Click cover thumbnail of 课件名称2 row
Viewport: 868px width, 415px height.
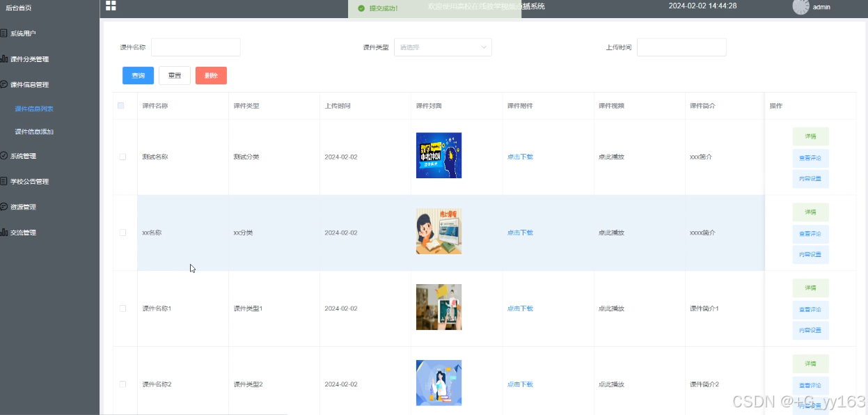439,383
